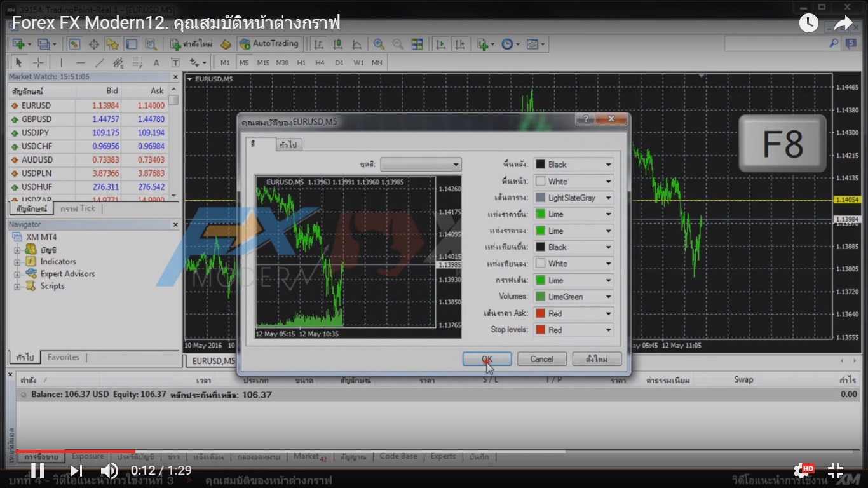
Task: Open the พื้นหลัง Black color dropdown
Action: 574,164
